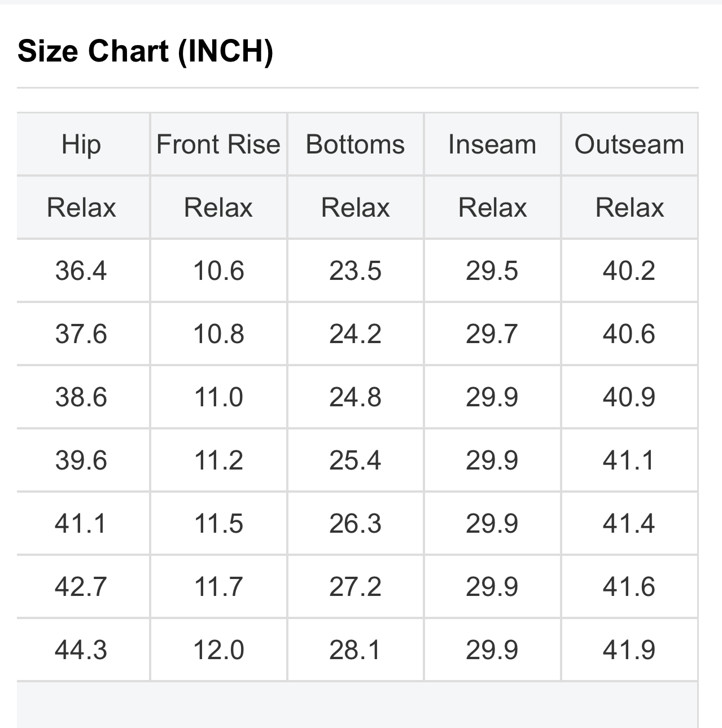This screenshot has height=728, width=722.
Task: Click the Bottoms column header
Action: click(355, 144)
